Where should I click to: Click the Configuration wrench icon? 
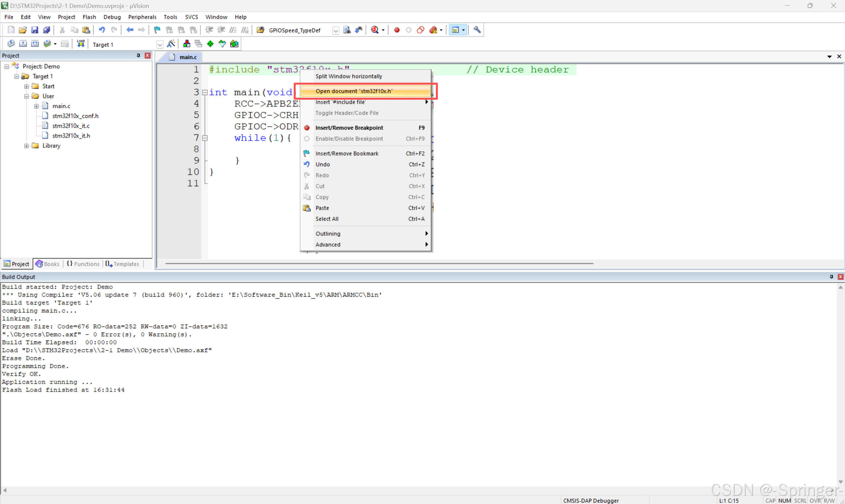[x=477, y=30]
